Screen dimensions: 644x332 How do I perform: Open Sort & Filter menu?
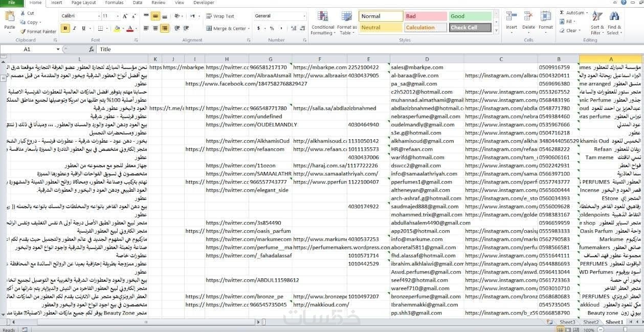point(597,23)
